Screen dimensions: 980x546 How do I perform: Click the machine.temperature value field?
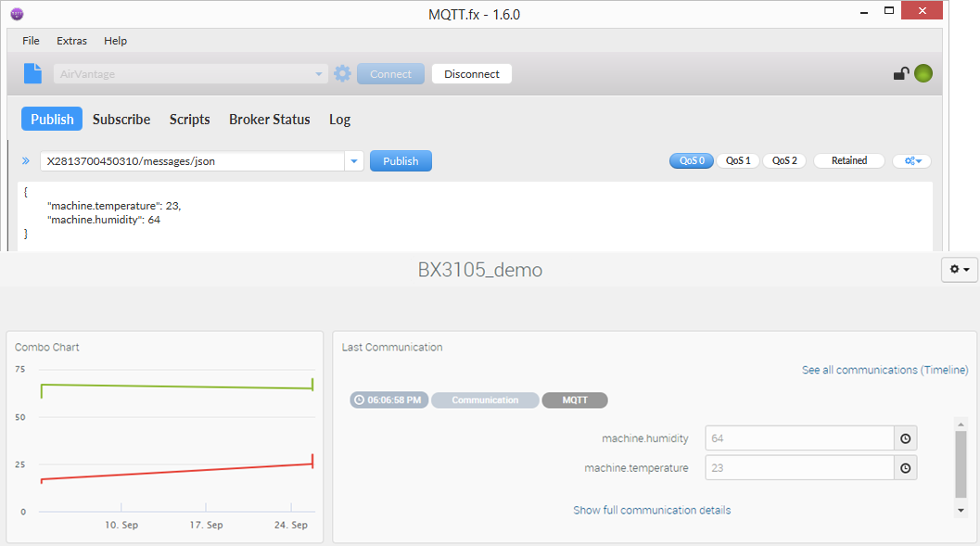coord(799,468)
